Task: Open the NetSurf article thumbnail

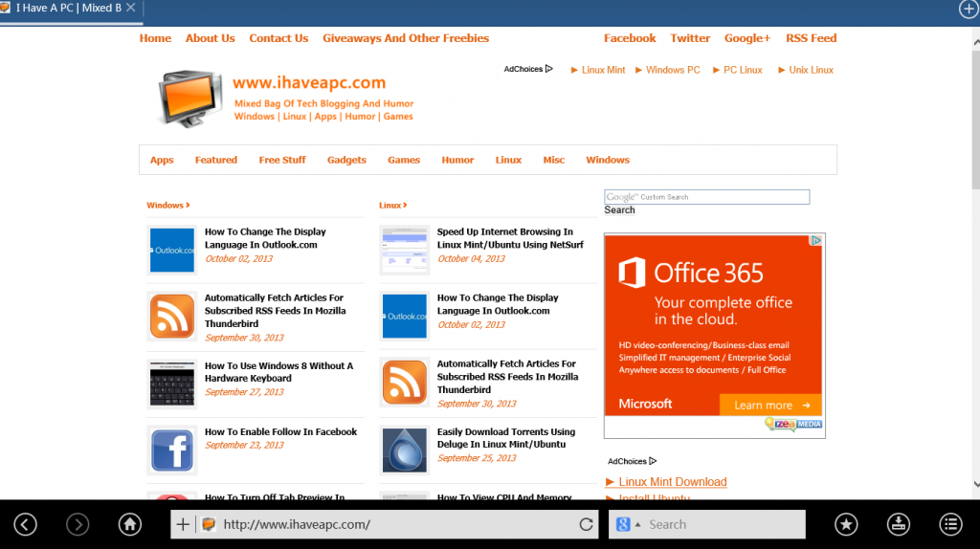Action: 405,250
